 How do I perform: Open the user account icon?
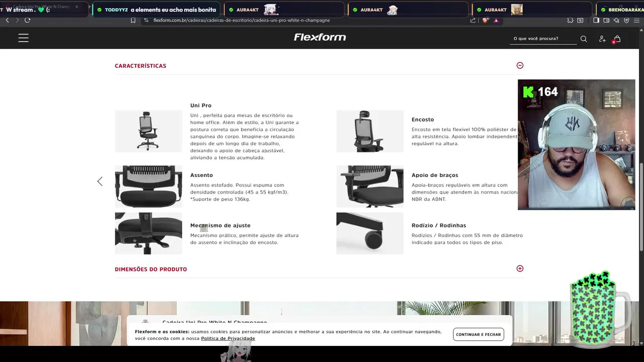pyautogui.click(x=602, y=39)
